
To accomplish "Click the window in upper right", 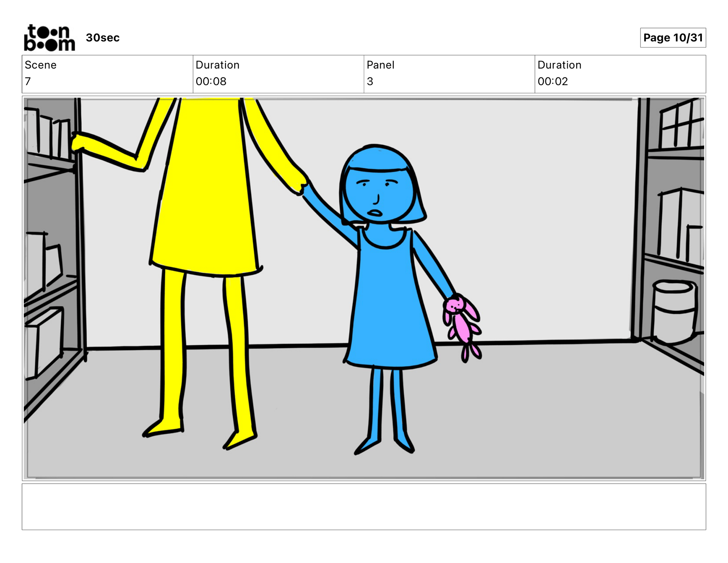I will click(x=681, y=125).
